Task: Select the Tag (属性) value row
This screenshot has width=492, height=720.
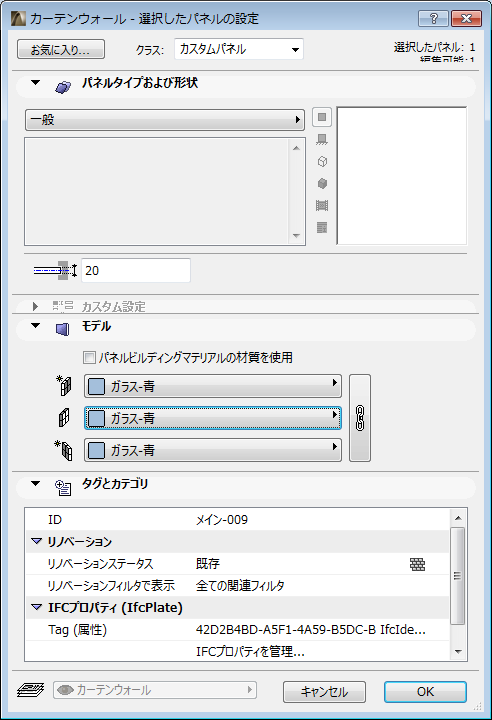Action: pos(311,630)
